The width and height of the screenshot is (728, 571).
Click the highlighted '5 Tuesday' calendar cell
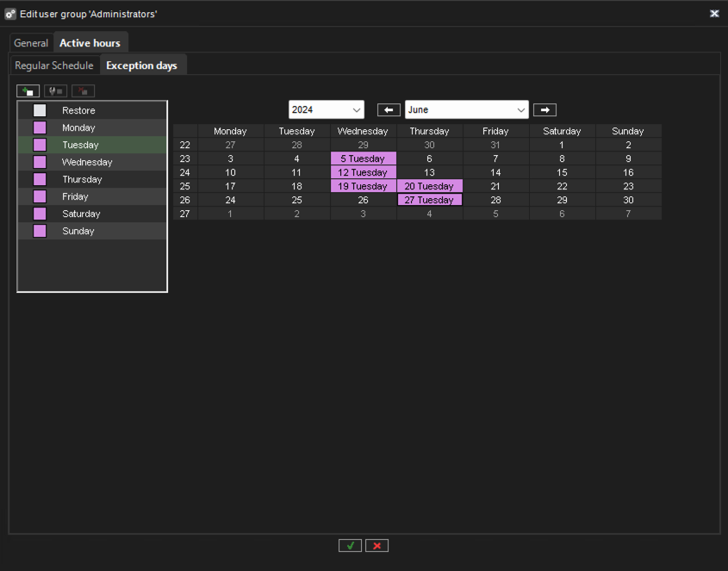tap(363, 158)
